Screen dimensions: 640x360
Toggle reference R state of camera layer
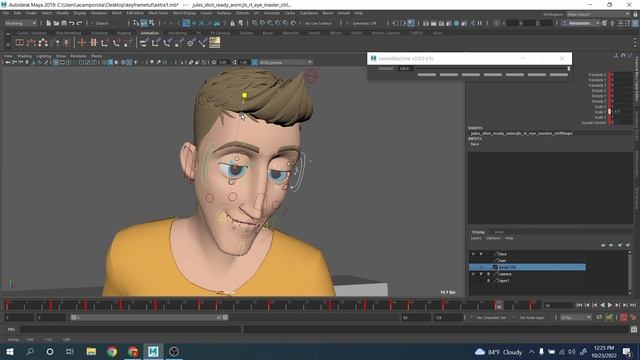[x=488, y=274]
